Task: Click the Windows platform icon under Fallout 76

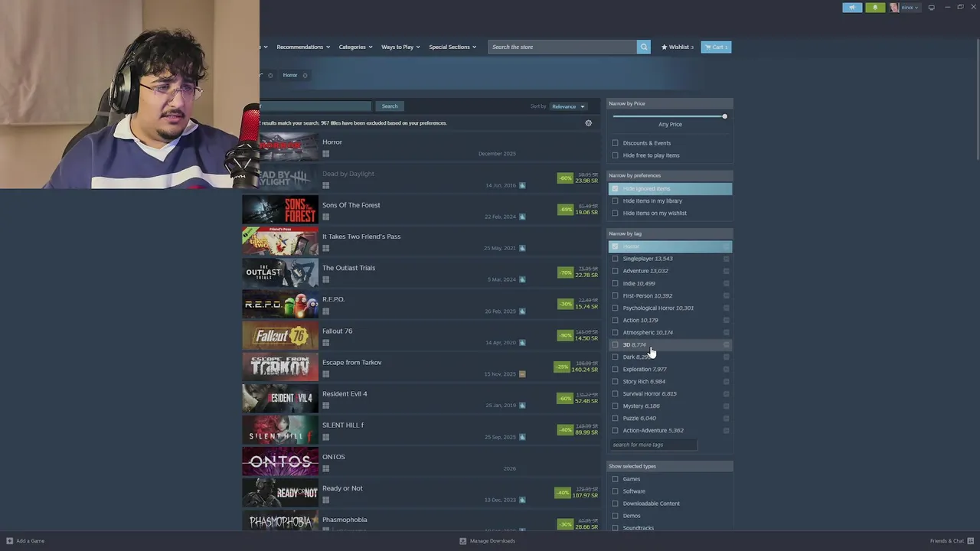Action: (x=325, y=343)
